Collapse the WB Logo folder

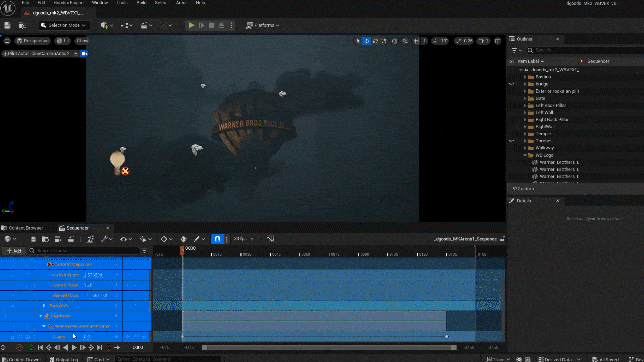pyautogui.click(x=525, y=155)
